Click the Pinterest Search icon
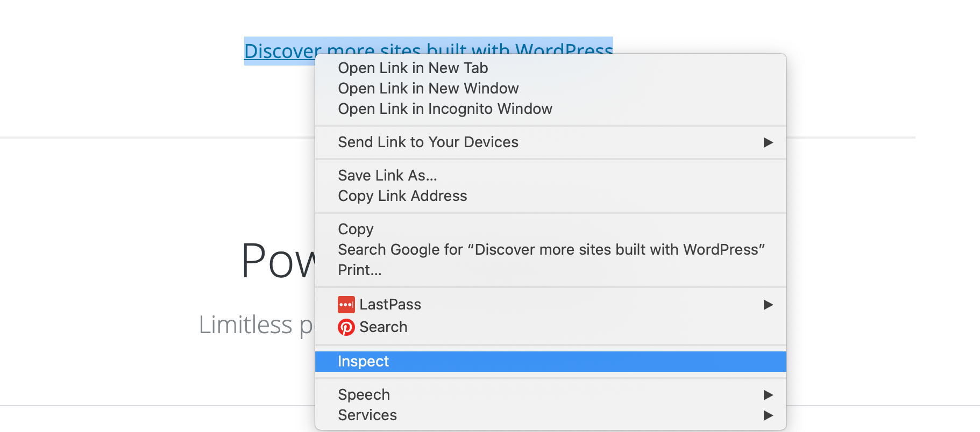This screenshot has width=980, height=432. (x=346, y=327)
